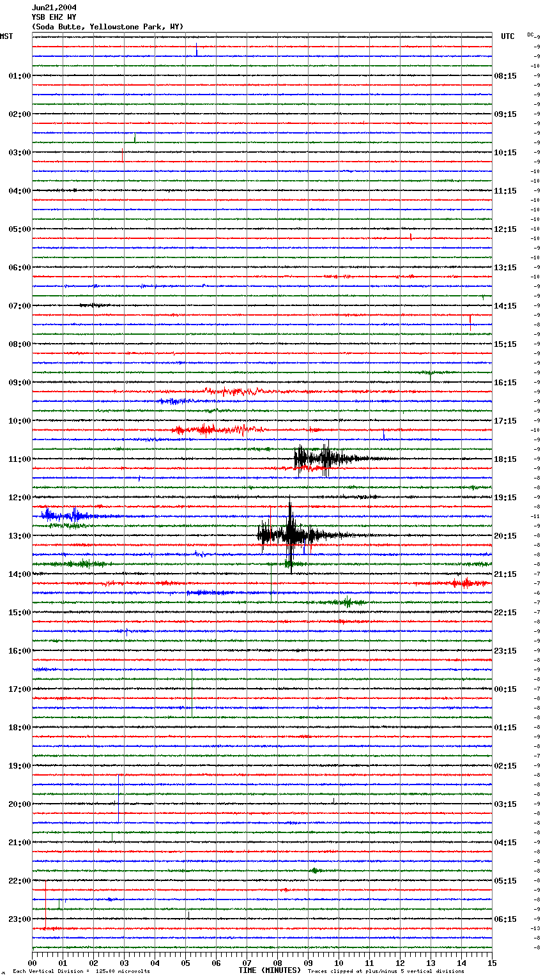Viewport: 543px width, 980px height.
Task: Click the UTC timezone header
Action: (507, 36)
